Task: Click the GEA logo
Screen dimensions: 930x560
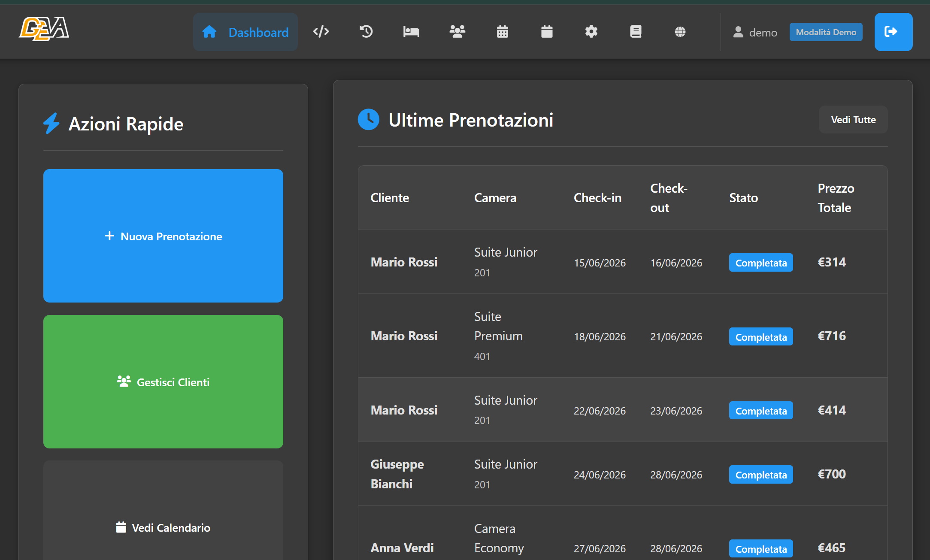Action: point(44,29)
